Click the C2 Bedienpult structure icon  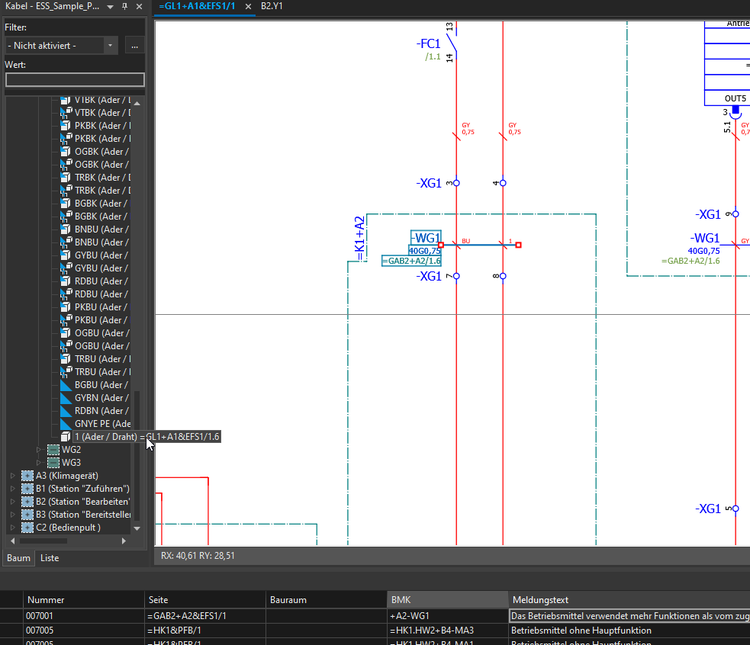point(28,528)
